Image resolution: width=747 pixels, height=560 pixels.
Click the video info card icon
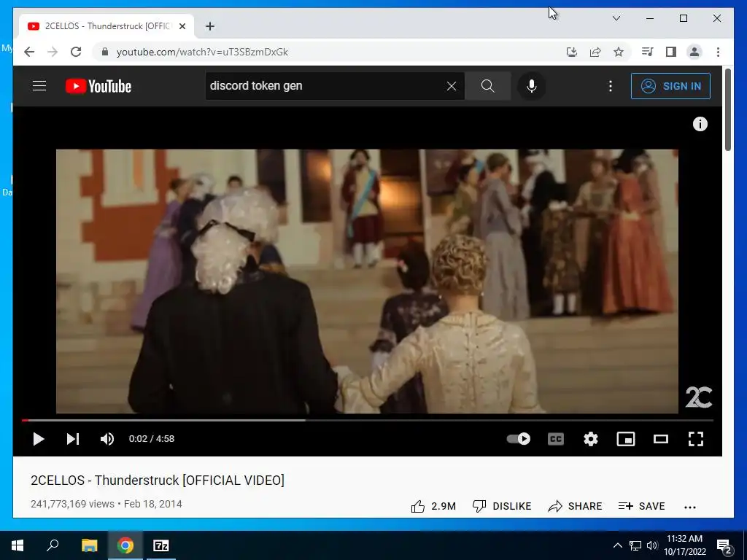(700, 124)
